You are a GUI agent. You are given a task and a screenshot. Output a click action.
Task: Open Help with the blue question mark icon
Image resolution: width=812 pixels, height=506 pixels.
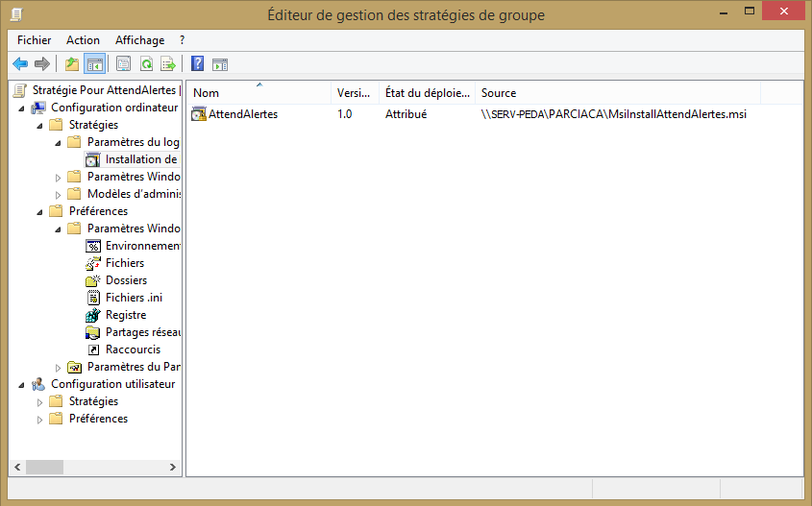[x=197, y=64]
